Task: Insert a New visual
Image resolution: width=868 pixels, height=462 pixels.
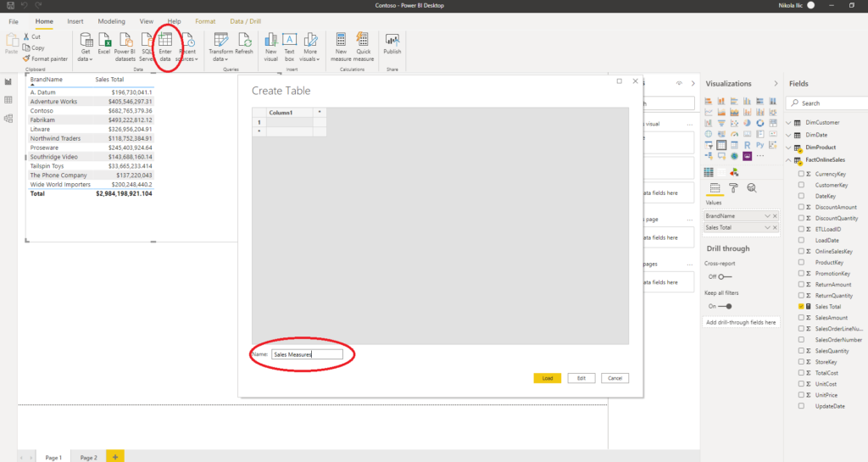Action: (270, 47)
